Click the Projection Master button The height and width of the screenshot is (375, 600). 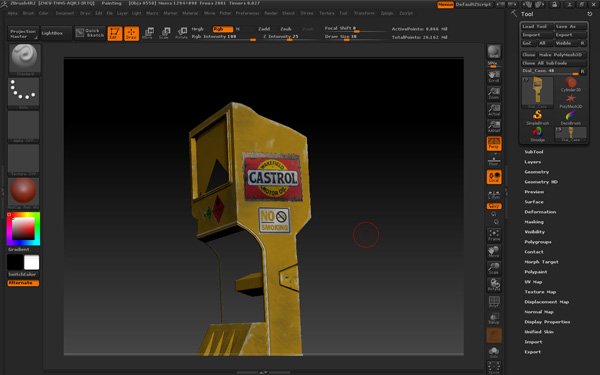tap(23, 33)
